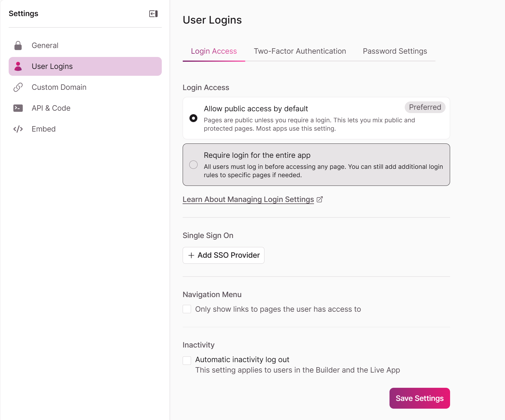Click the Custom Domain link icon
Screen dimensions: 505x420
tap(18, 87)
